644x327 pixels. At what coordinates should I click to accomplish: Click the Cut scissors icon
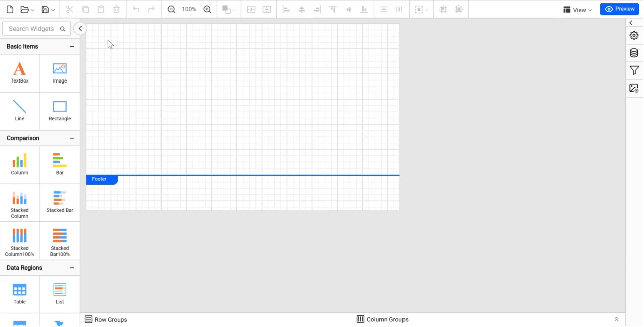70,9
